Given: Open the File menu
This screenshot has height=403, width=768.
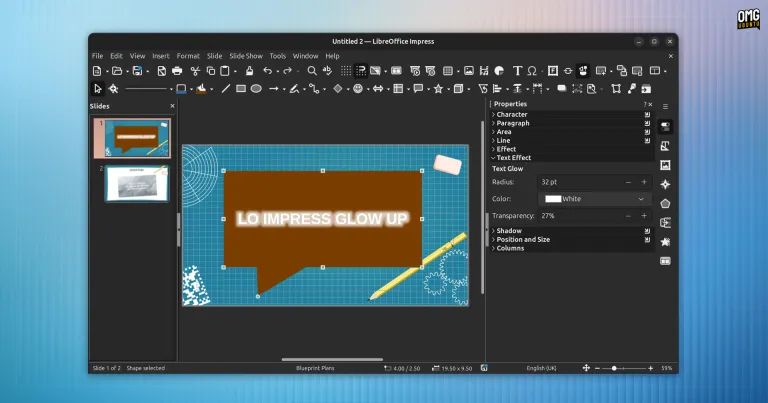Looking at the screenshot, I should pos(97,56).
